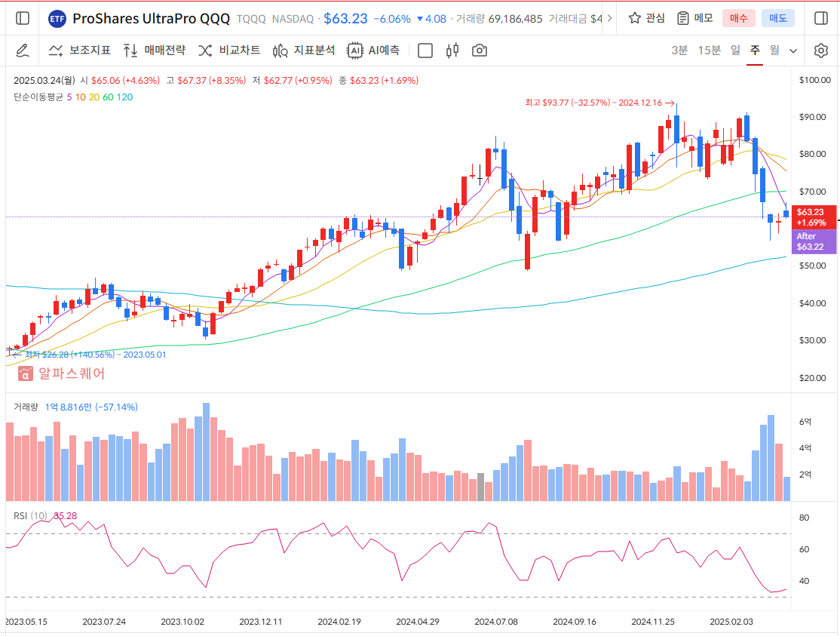Select moving average period 5
The height and width of the screenshot is (636, 840).
[69, 97]
